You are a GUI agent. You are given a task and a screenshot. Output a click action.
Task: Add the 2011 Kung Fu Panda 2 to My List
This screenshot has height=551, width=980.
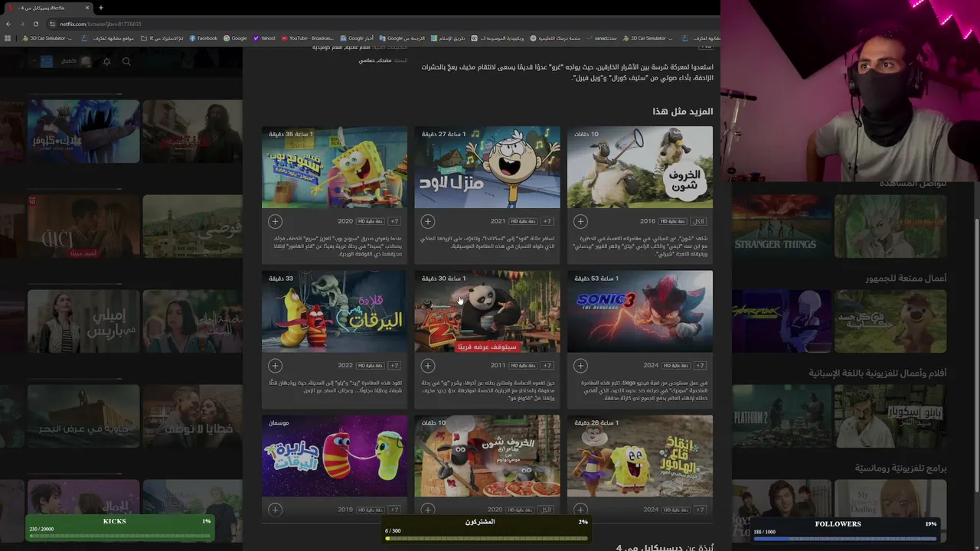coord(428,366)
